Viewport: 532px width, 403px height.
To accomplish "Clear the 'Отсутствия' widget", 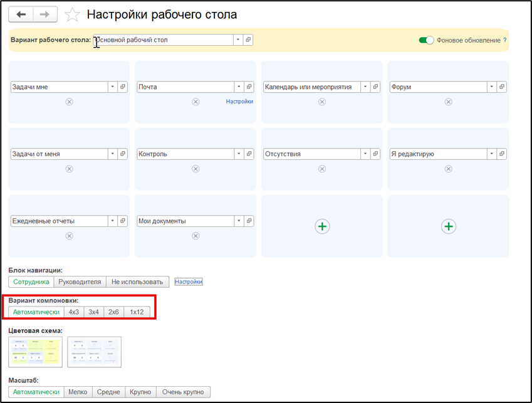I will point(322,169).
